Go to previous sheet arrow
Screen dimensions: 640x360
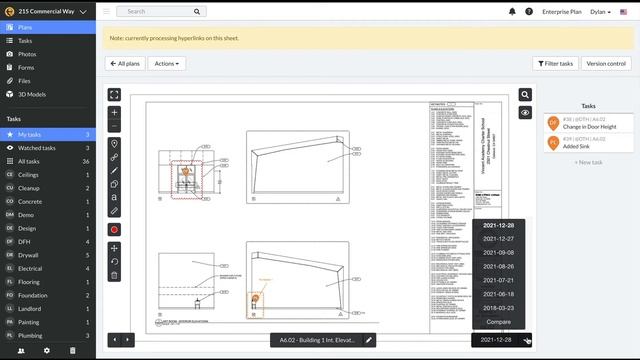[x=115, y=340]
